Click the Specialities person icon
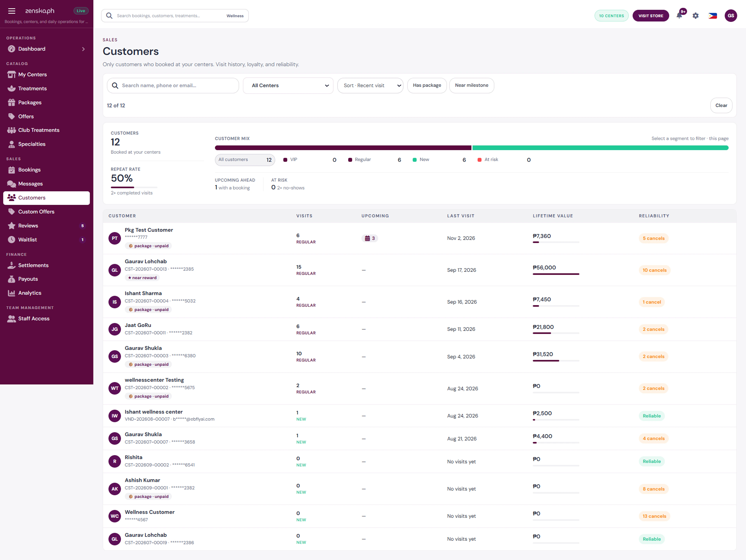Image resolution: width=746 pixels, height=560 pixels. point(11,144)
